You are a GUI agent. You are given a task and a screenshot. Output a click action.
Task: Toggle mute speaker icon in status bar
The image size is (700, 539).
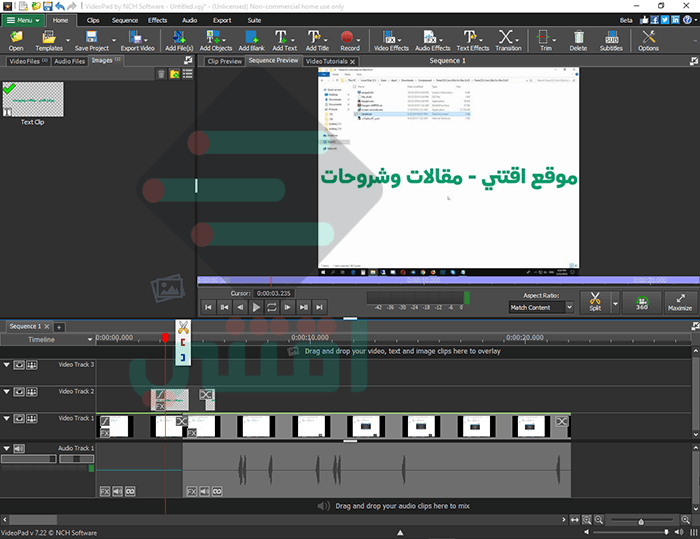point(679,531)
